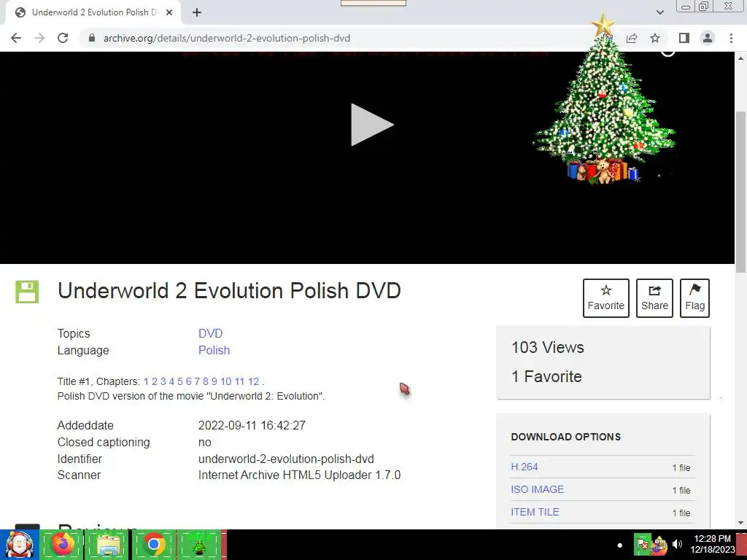
Task: Click the Scanner value "Internet Archive HTML5 Uploader 1.7.0"
Action: pos(299,475)
